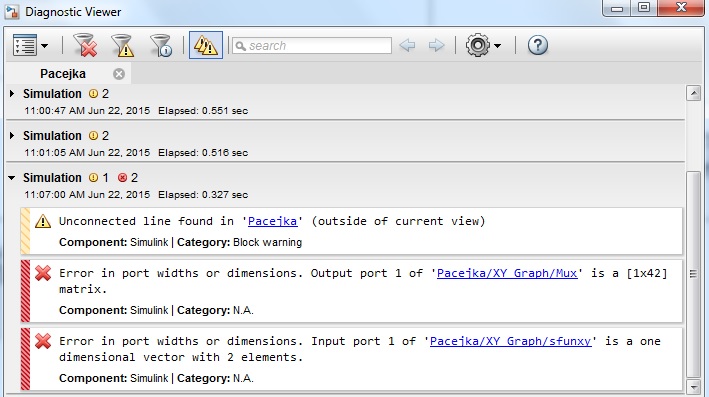709x397 pixels.
Task: Expand the 11:00:47 AM Simulation entry
Action: tap(12, 94)
